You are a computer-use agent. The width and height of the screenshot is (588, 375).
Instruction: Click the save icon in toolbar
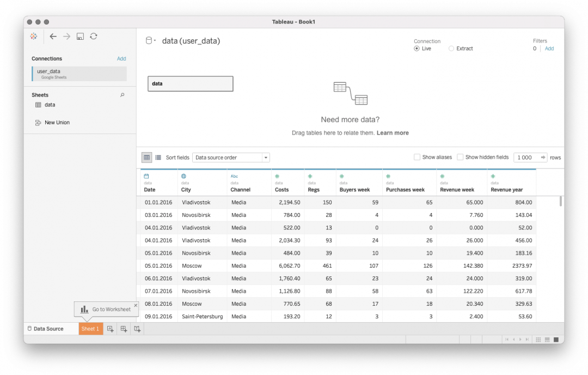[80, 37]
